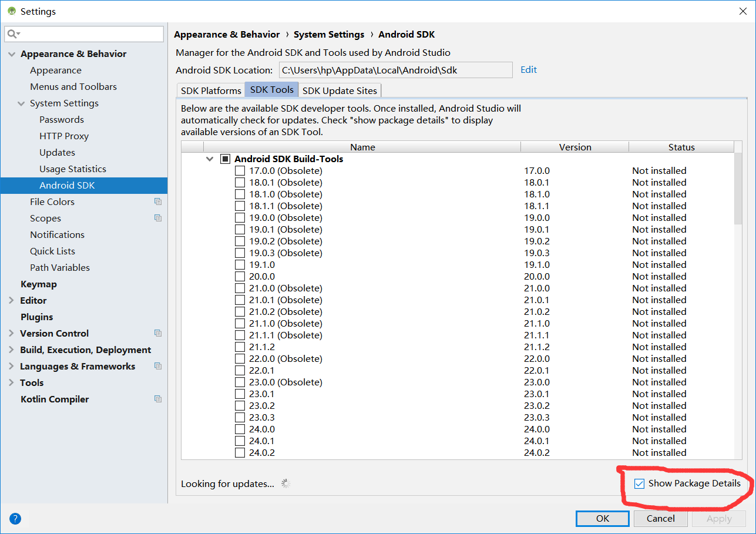Click the 'Looking for updates...' status text
Screen dimensions: 756x534
(227, 484)
